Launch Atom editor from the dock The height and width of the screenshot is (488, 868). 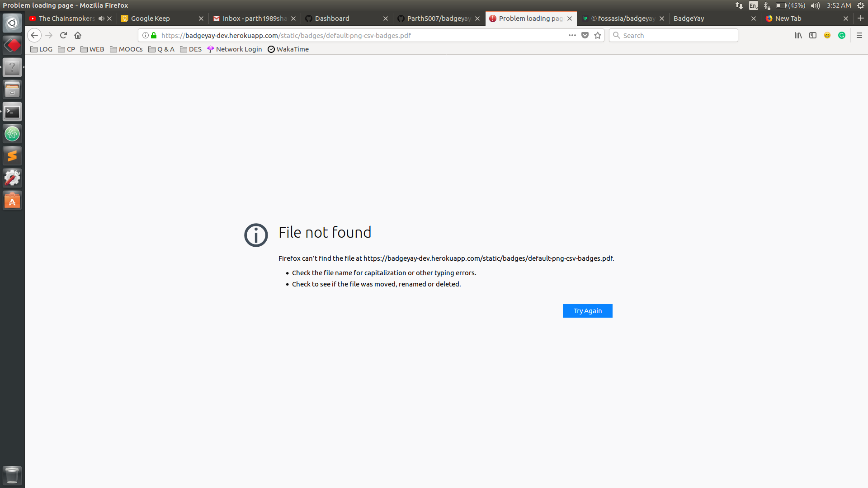click(x=12, y=134)
